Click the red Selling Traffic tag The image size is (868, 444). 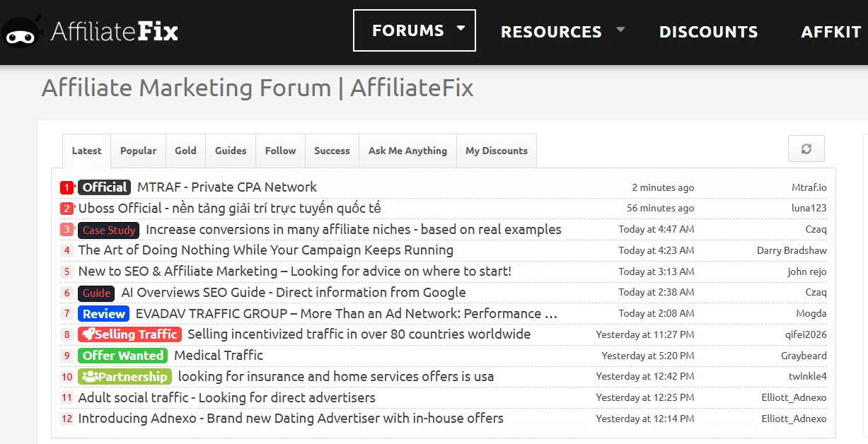[x=129, y=334]
